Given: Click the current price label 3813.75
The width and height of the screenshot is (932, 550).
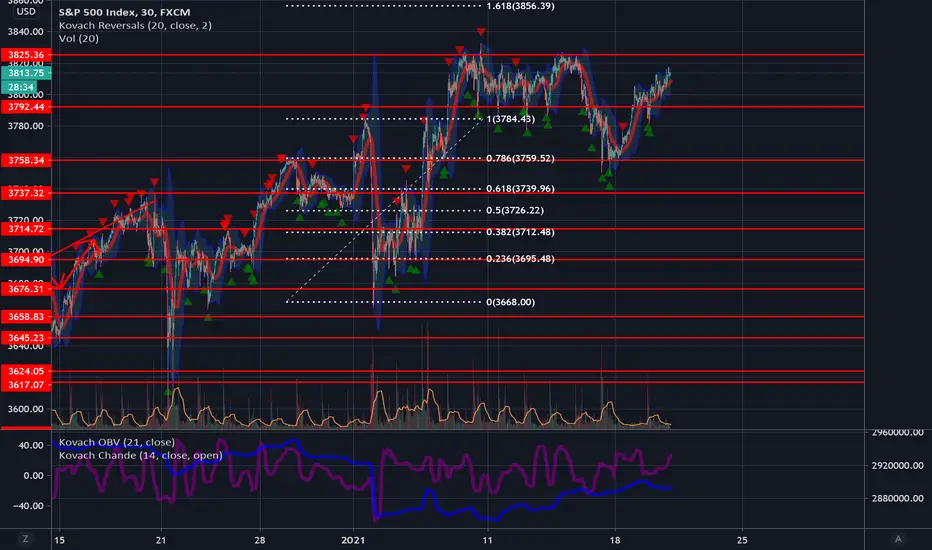Looking at the screenshot, I should click(x=26, y=73).
